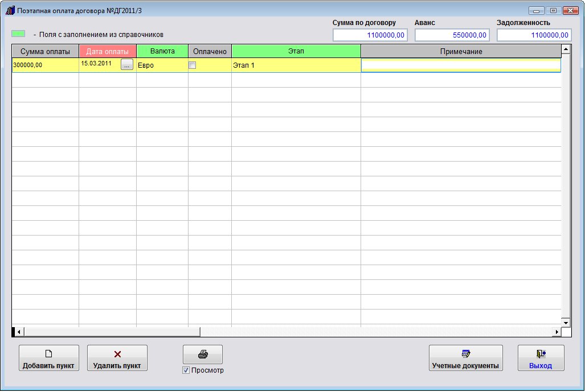The height and width of the screenshot is (392, 585).
Task: Click the green legend color swatch
Action: coord(18,34)
